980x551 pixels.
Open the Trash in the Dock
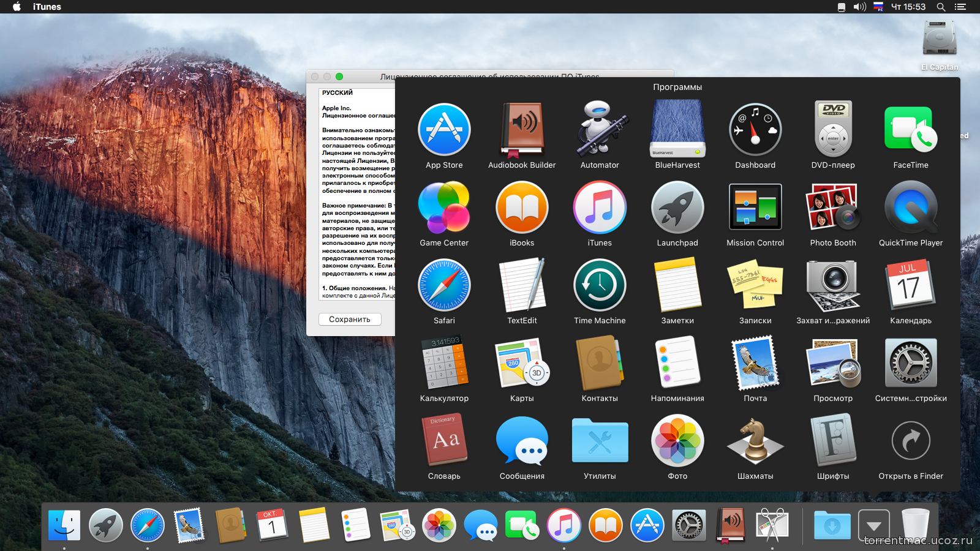pos(916,524)
